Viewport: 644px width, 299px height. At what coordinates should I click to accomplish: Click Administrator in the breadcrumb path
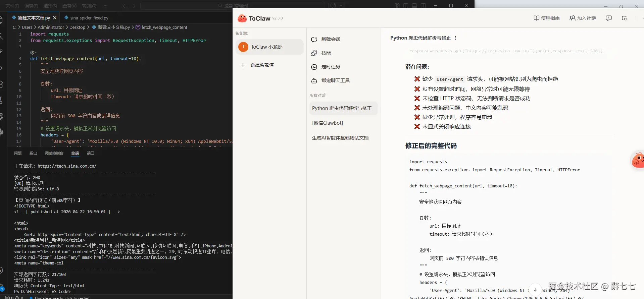point(51,27)
